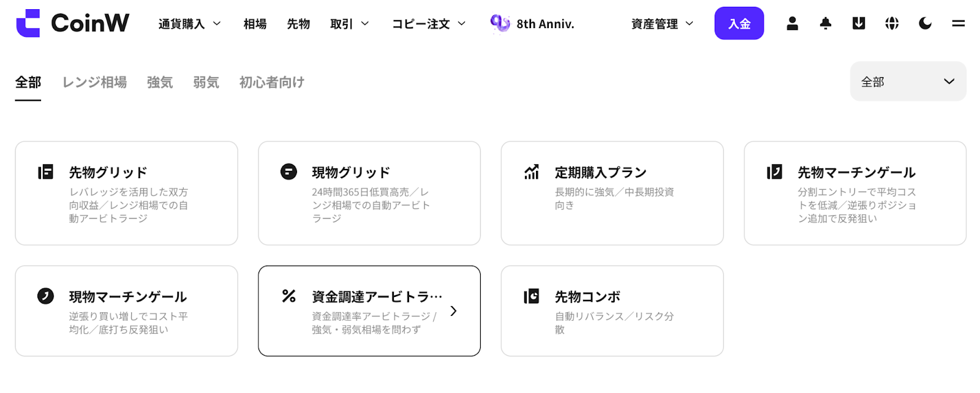Switch to the レンジ相場 tab
This screenshot has width=980, height=393.
(94, 82)
